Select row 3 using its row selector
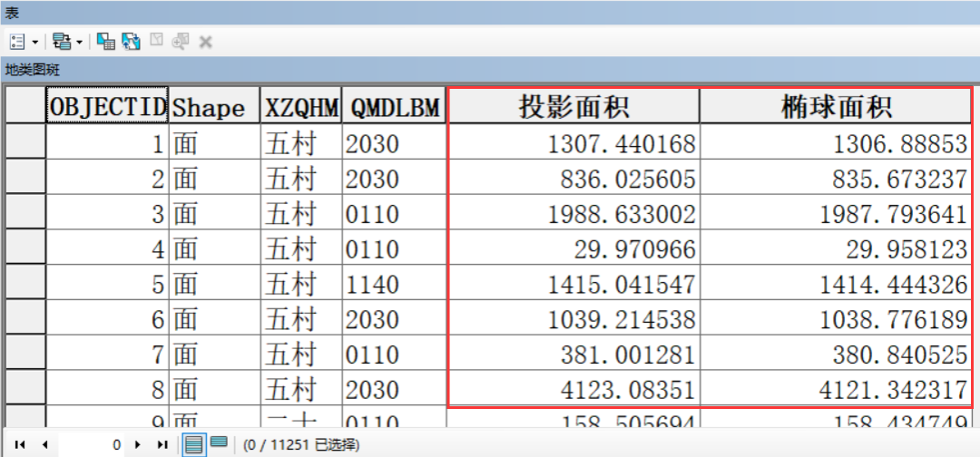 coord(25,213)
